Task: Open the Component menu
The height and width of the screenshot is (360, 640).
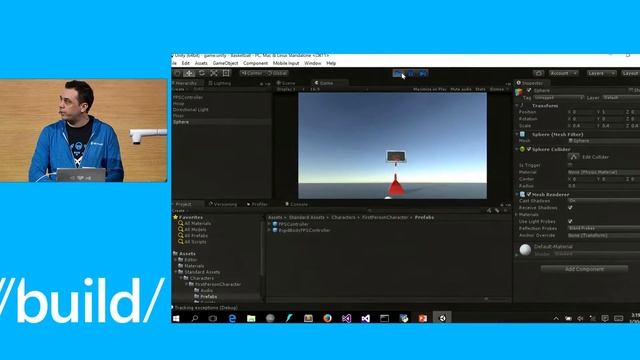Action: [256, 63]
